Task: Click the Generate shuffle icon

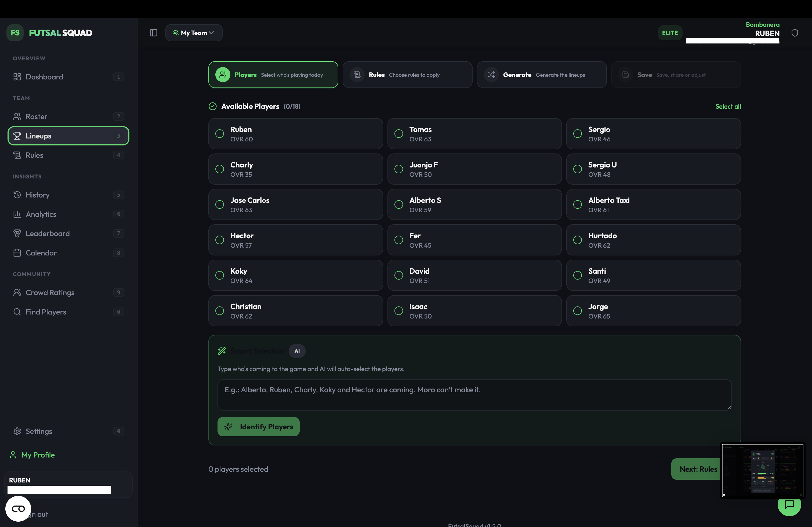Action: tap(491, 75)
